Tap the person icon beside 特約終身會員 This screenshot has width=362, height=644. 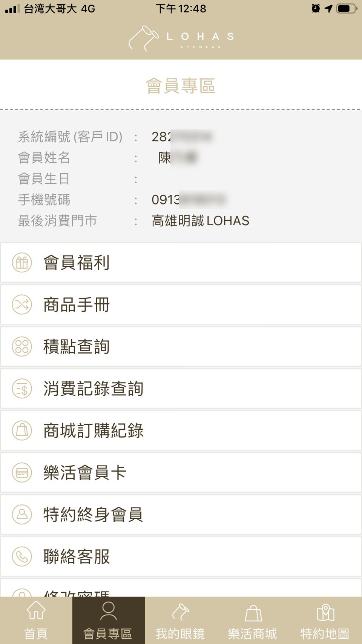[22, 514]
